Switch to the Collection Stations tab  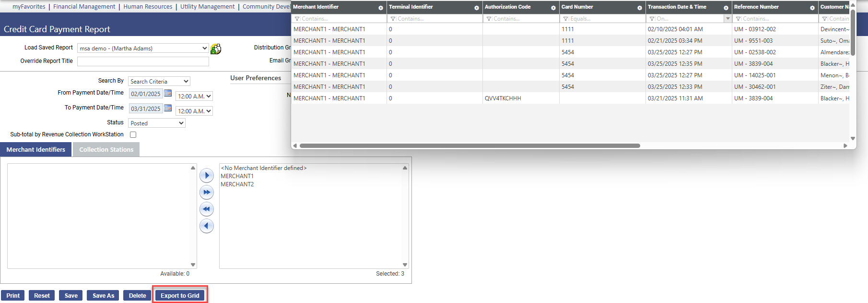(106, 150)
